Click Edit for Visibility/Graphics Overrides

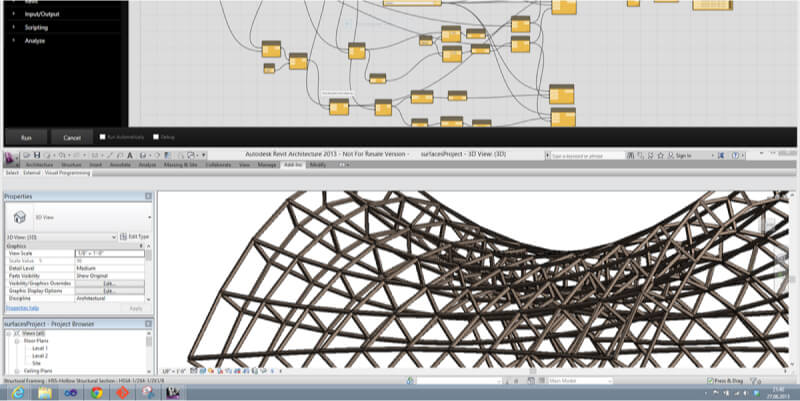pos(110,283)
